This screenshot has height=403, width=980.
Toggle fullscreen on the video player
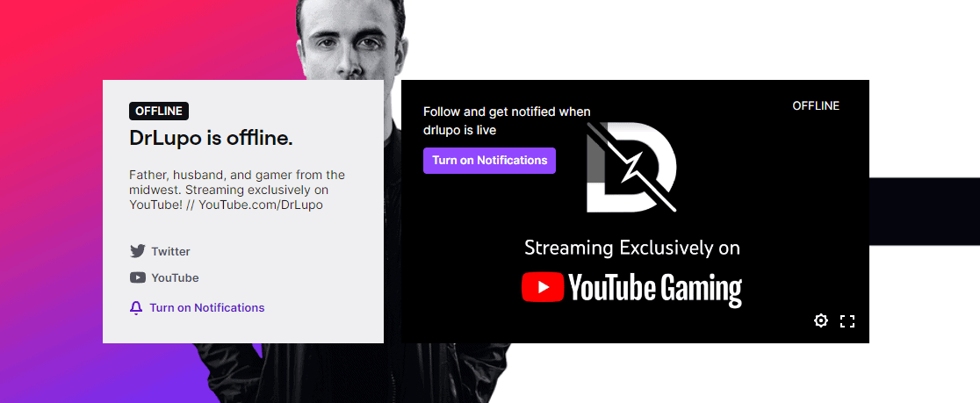click(x=847, y=321)
